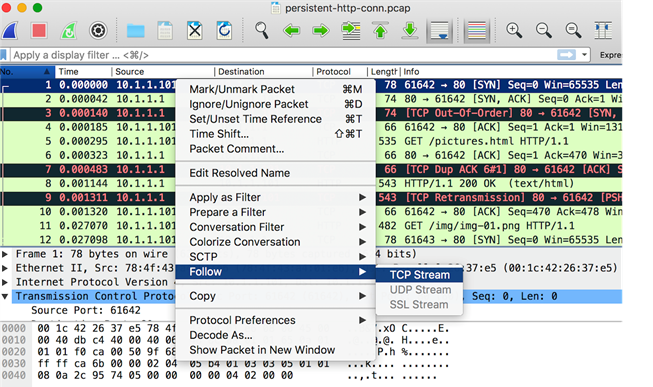Expand the Conversation Filter submenu
653x387 pixels.
pos(275,227)
